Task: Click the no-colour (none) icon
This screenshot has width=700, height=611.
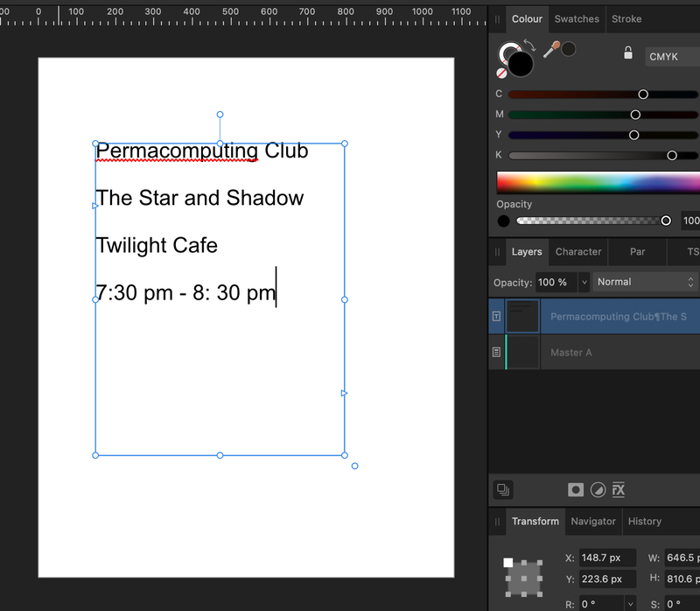Action: (501, 74)
